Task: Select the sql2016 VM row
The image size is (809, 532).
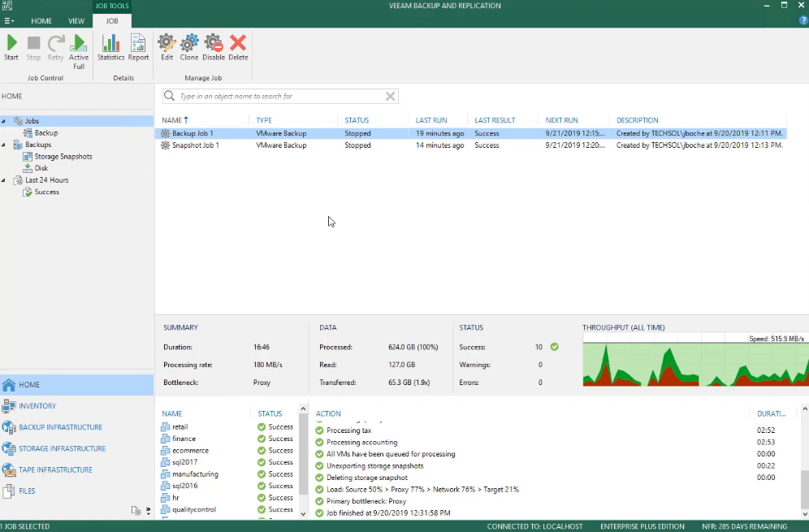Action: click(x=227, y=487)
